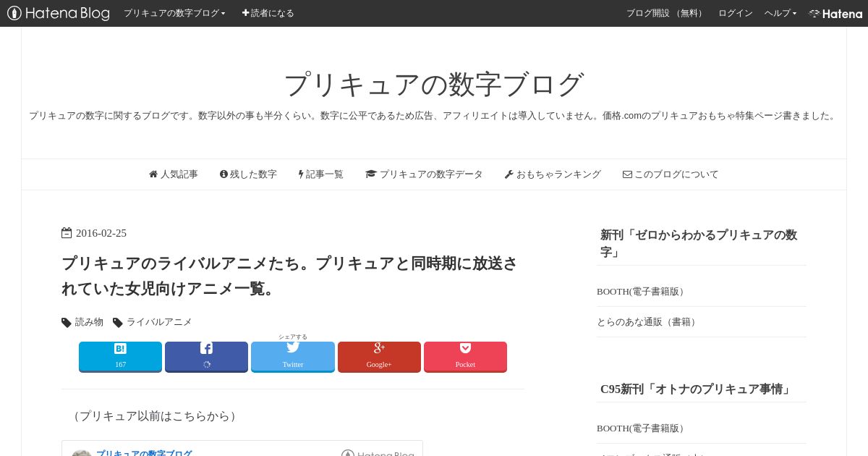Click the tag icon beside ライバルアニメ

coord(118,323)
